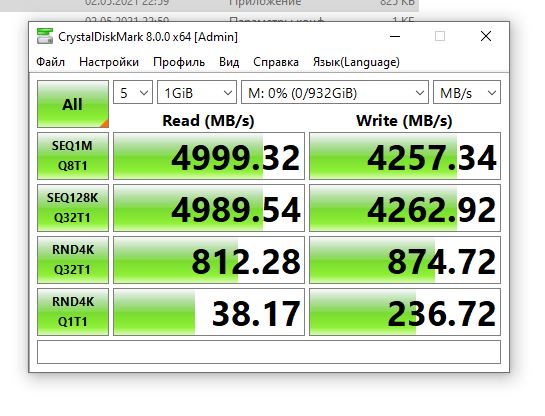Click the RND4K Q32T1 write result 874.72
545x416 pixels.
[x=405, y=260]
